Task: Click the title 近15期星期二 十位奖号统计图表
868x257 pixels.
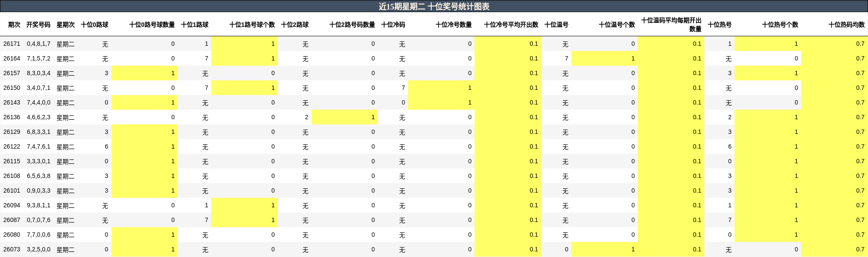Action: 434,6
